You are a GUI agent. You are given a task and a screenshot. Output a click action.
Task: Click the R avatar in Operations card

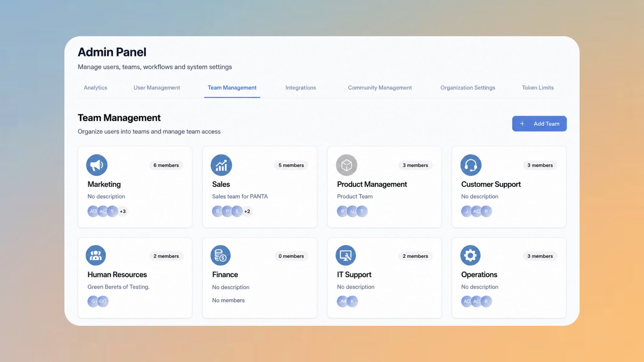pos(486,301)
